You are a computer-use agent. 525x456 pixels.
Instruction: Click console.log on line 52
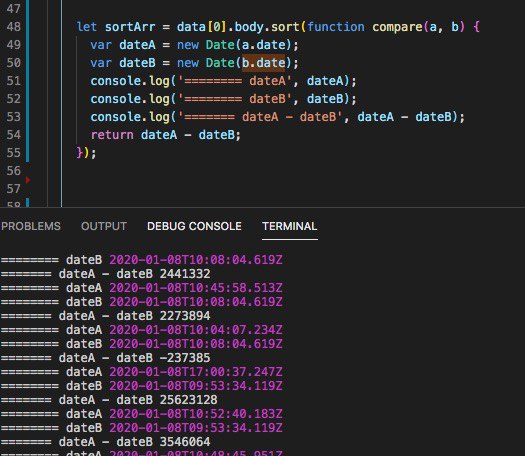tap(130, 99)
